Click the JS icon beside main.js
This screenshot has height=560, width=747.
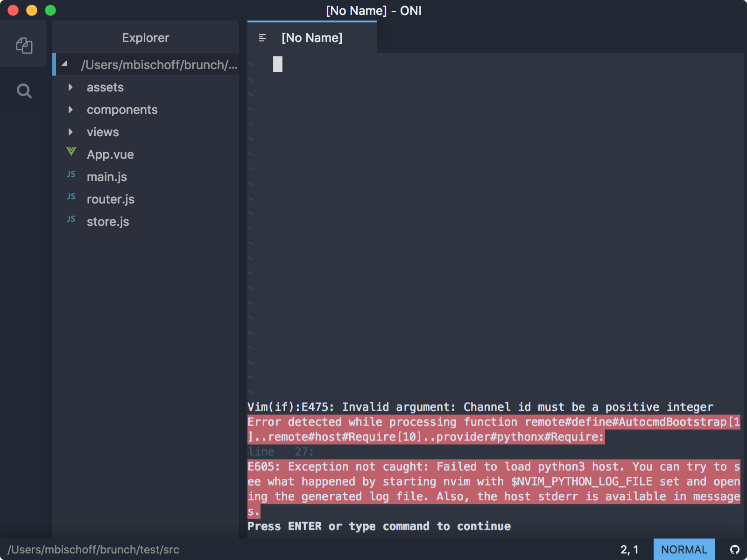[71, 174]
